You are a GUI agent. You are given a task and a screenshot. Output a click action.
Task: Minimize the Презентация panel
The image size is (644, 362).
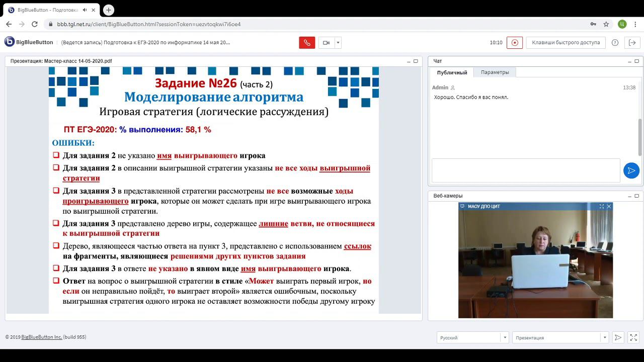tap(409, 61)
